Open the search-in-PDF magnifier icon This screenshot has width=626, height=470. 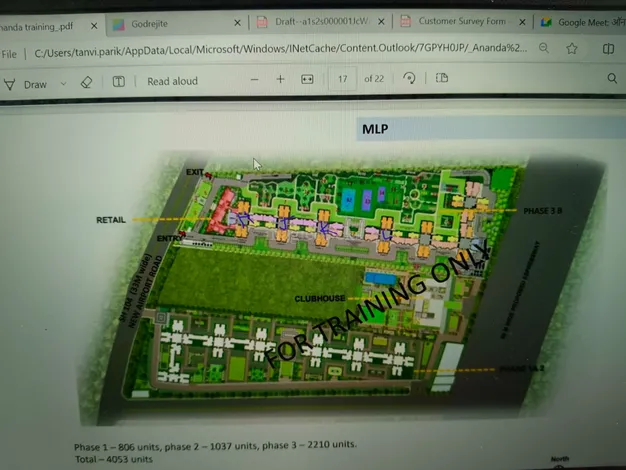612,78
